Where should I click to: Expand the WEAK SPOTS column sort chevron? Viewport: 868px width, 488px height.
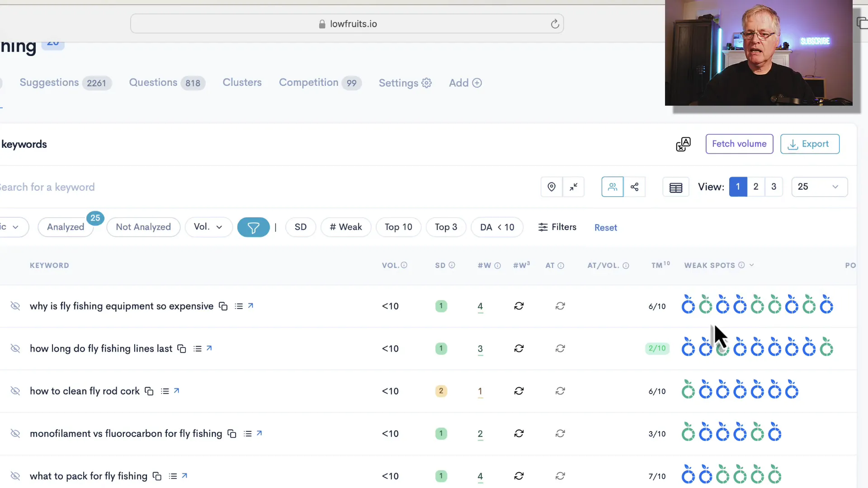click(751, 265)
